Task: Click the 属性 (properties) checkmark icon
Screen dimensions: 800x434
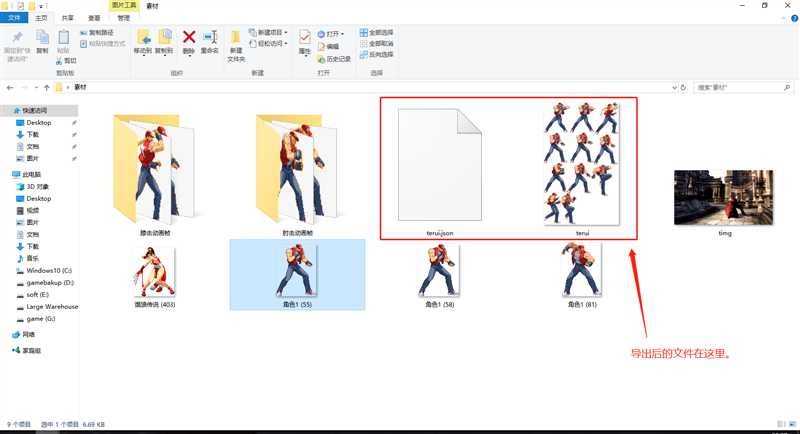Action: coord(305,37)
